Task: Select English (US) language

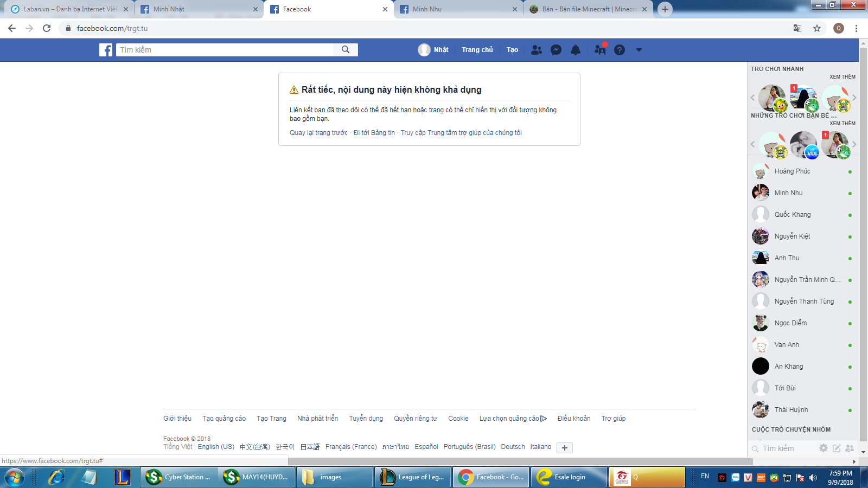Action: (216, 447)
